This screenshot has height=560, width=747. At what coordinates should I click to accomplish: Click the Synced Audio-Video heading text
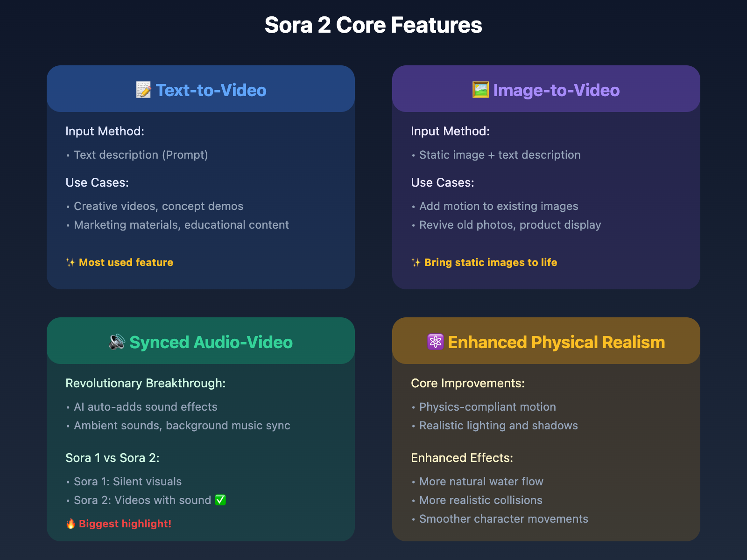coord(211,342)
